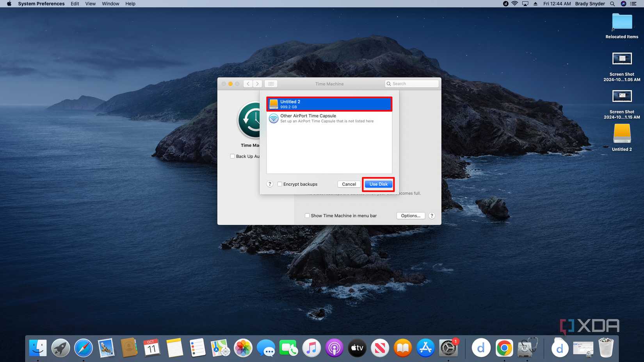Select the Untitled 2 disk row

pyautogui.click(x=329, y=104)
